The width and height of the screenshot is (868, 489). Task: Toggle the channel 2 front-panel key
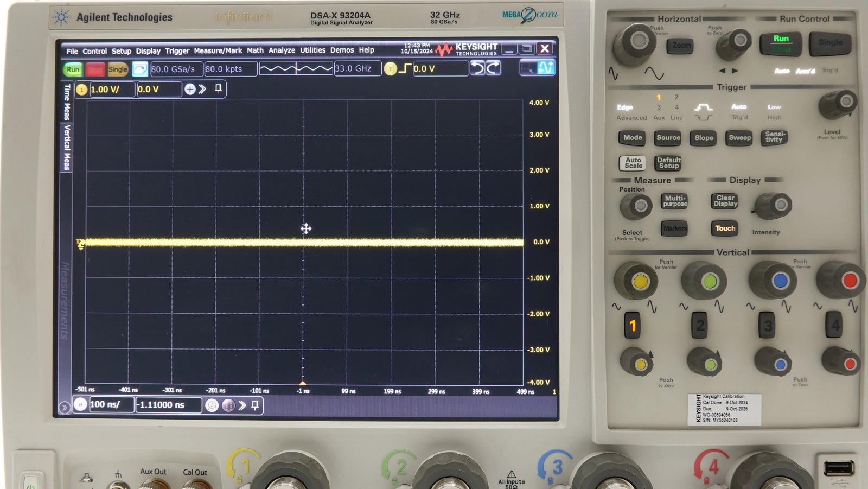coord(700,326)
